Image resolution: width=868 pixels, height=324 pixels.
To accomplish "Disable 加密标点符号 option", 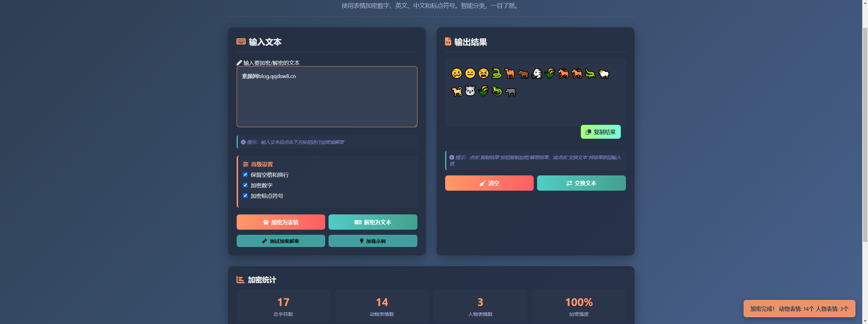I will [245, 196].
